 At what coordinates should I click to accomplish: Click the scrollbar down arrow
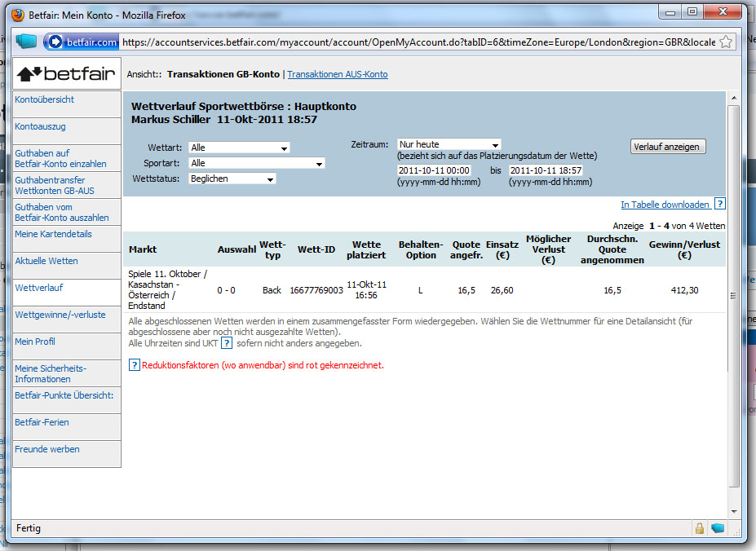coord(734,512)
